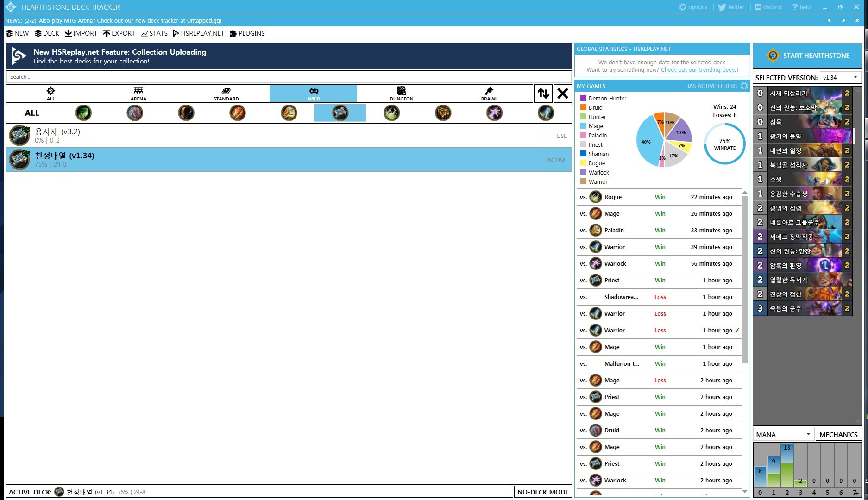
Task: Filter decks by Hunter class icon
Action: tap(186, 112)
